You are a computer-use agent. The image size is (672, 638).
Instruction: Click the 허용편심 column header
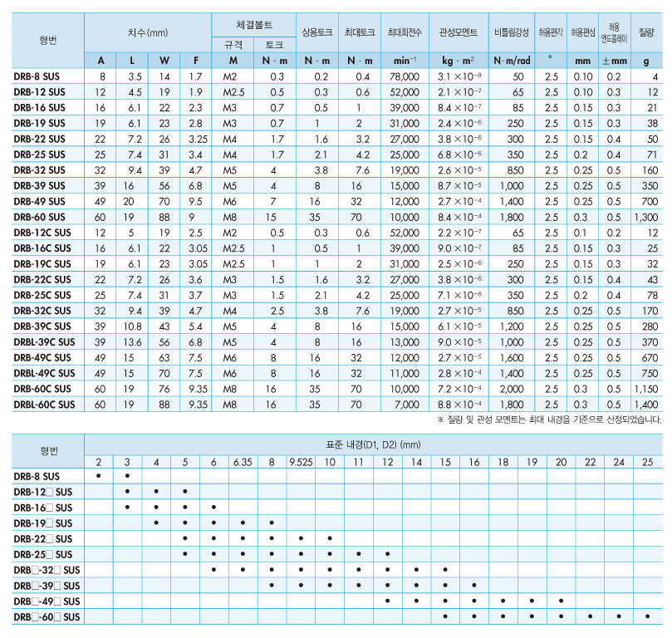tap(583, 33)
